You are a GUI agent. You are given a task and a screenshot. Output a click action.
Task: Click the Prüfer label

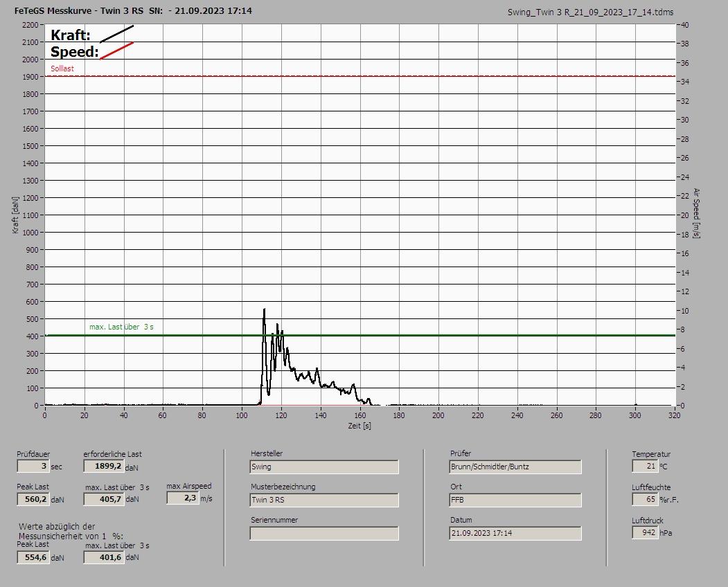[x=461, y=453]
